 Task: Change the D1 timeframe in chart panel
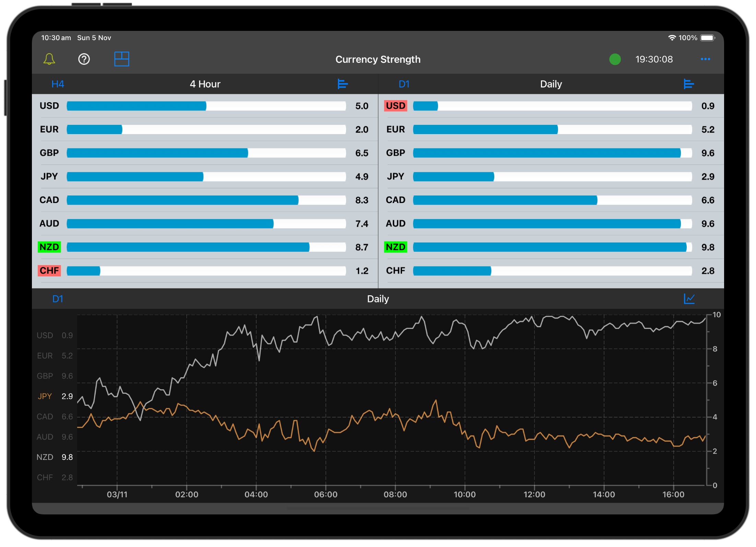click(58, 299)
